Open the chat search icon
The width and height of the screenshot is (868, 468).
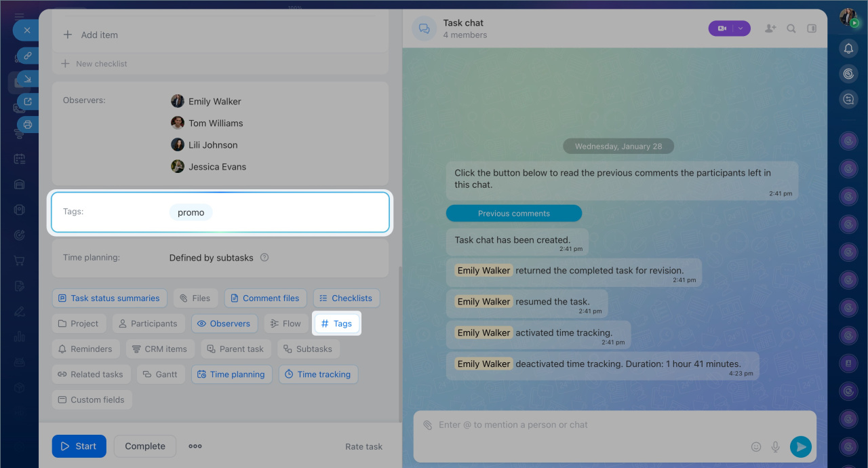[x=791, y=28]
